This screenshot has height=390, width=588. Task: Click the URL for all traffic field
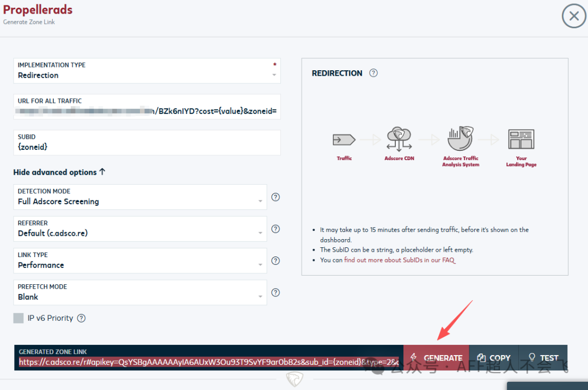coord(147,107)
